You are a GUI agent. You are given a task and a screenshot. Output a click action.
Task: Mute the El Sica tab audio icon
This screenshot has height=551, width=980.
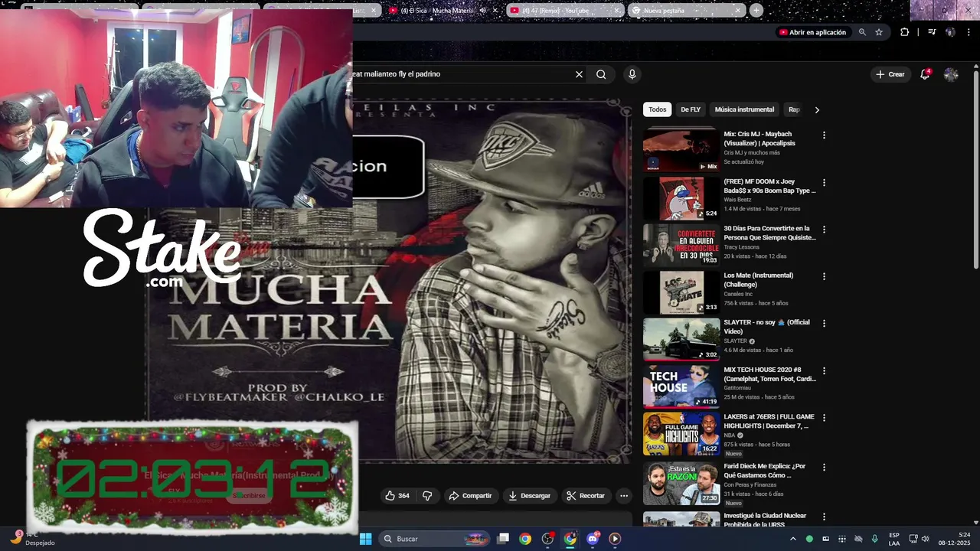(482, 11)
